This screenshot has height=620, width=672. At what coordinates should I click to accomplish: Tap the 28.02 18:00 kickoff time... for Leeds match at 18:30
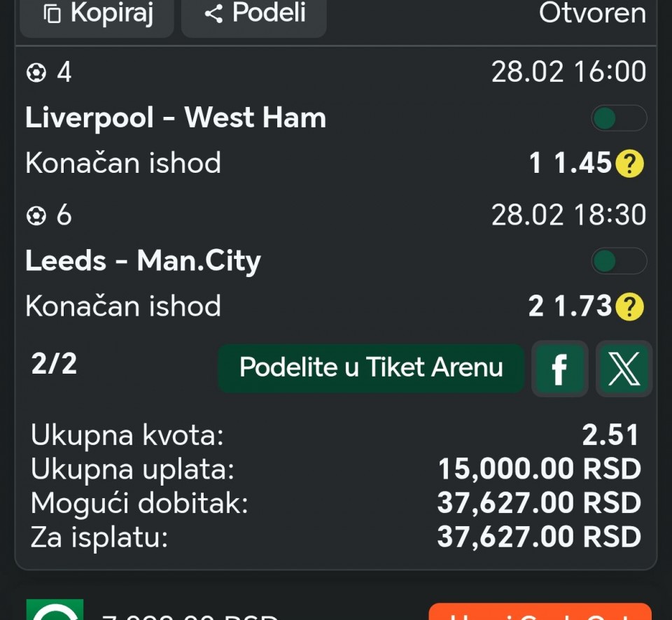click(568, 216)
